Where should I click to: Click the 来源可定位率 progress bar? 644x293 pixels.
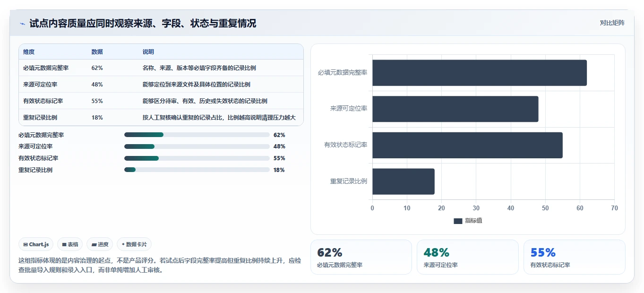(197, 146)
